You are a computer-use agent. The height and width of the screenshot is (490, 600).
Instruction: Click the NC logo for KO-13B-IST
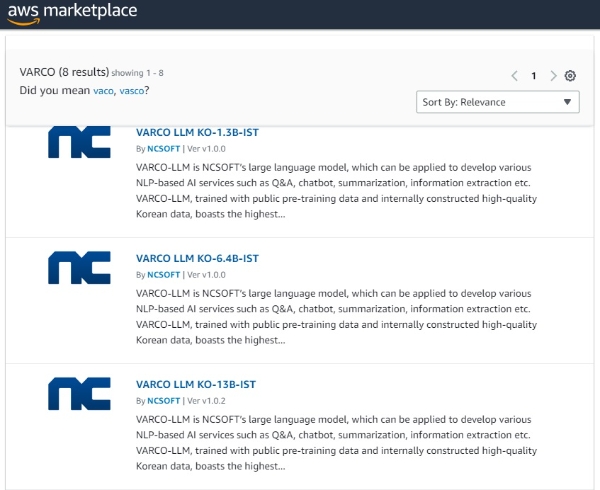[x=79, y=394]
